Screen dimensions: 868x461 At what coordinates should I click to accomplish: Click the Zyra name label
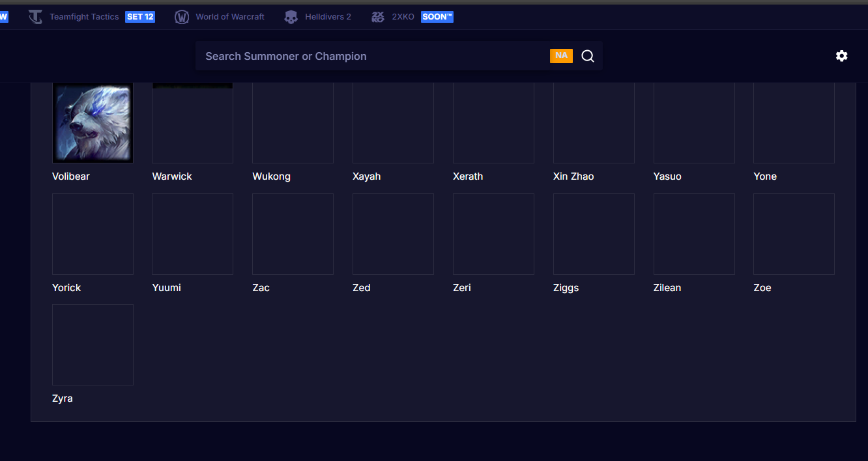click(63, 398)
